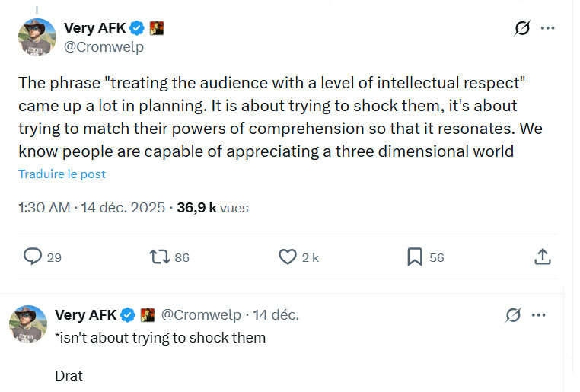This screenshot has width=580, height=392.
Task: Click verified badge on the reply post
Action: coord(128,314)
